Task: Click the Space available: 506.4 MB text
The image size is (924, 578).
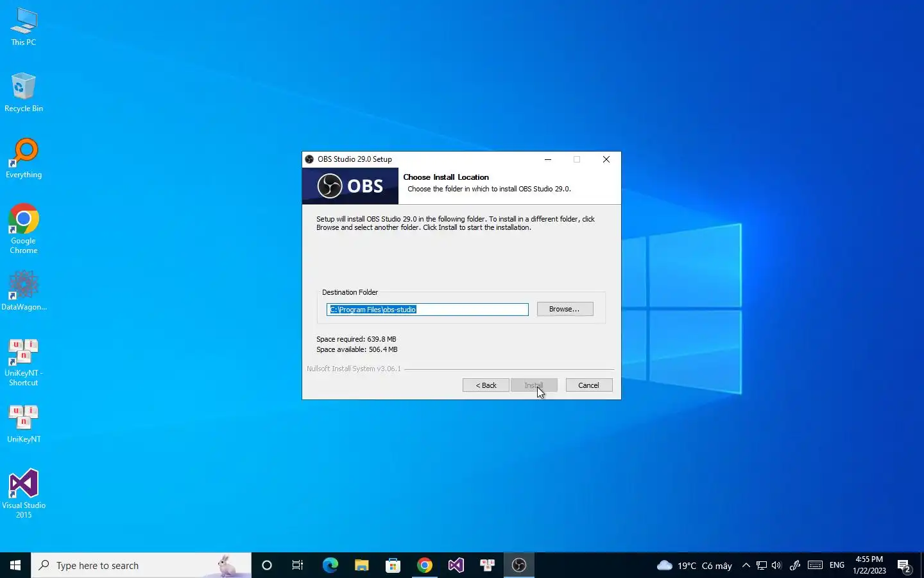Action: click(x=357, y=349)
